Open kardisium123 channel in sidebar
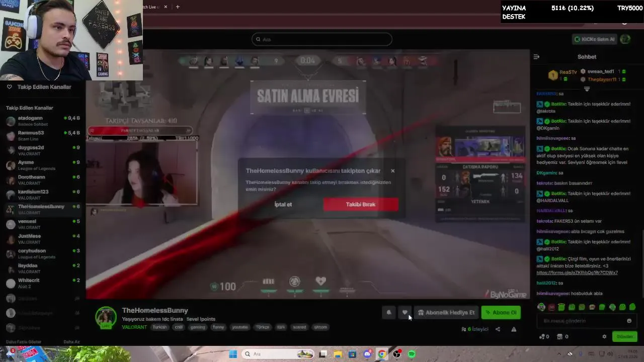Image resolution: width=644 pixels, height=362 pixels. coord(43,194)
